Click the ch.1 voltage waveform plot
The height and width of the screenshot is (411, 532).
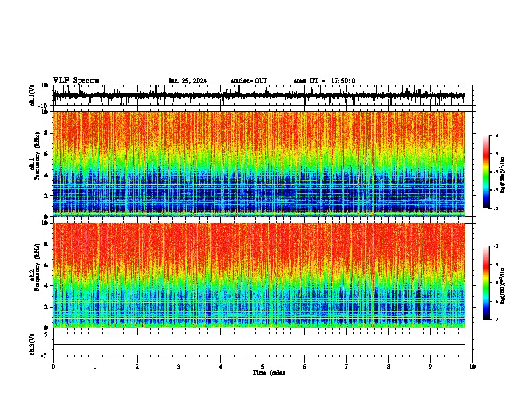(x=259, y=95)
